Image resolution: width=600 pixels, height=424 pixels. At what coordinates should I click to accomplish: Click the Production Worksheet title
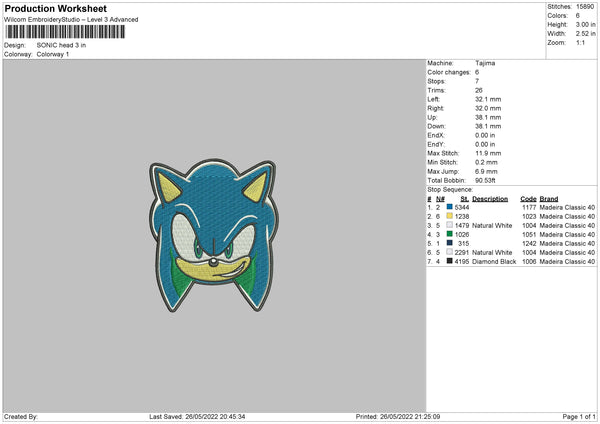[56, 9]
